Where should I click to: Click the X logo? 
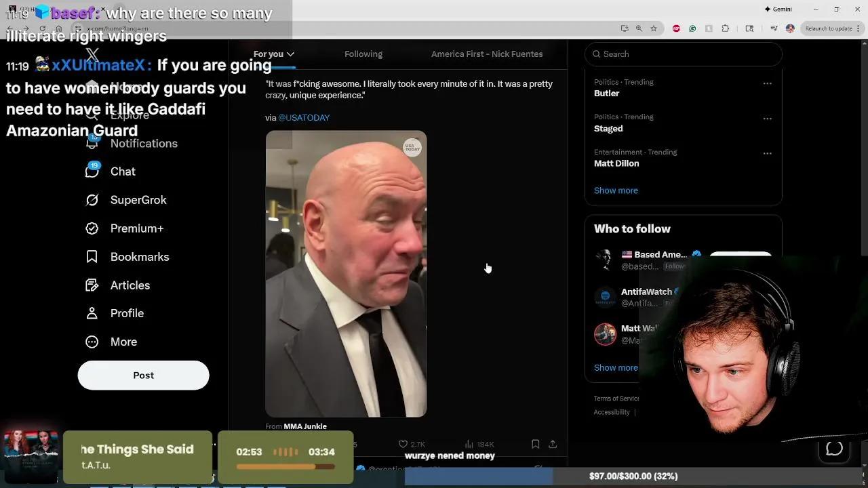(92, 55)
